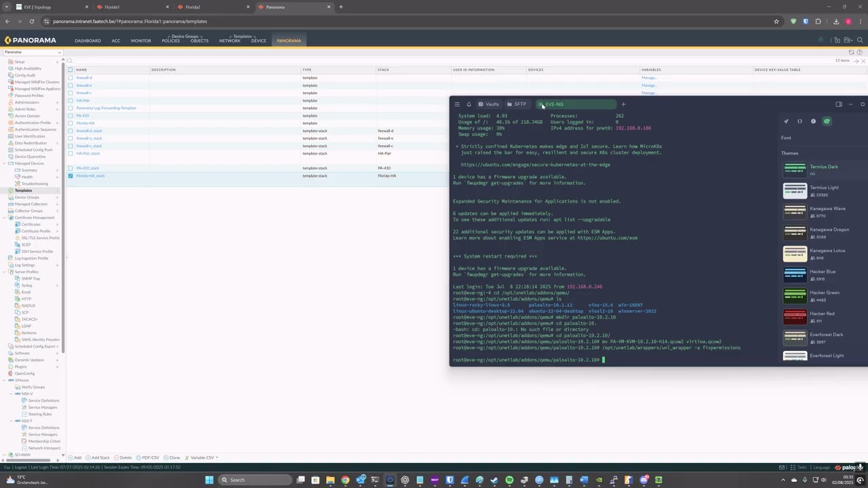
Task: Open the Variable CSV dropdown
Action: 201,457
